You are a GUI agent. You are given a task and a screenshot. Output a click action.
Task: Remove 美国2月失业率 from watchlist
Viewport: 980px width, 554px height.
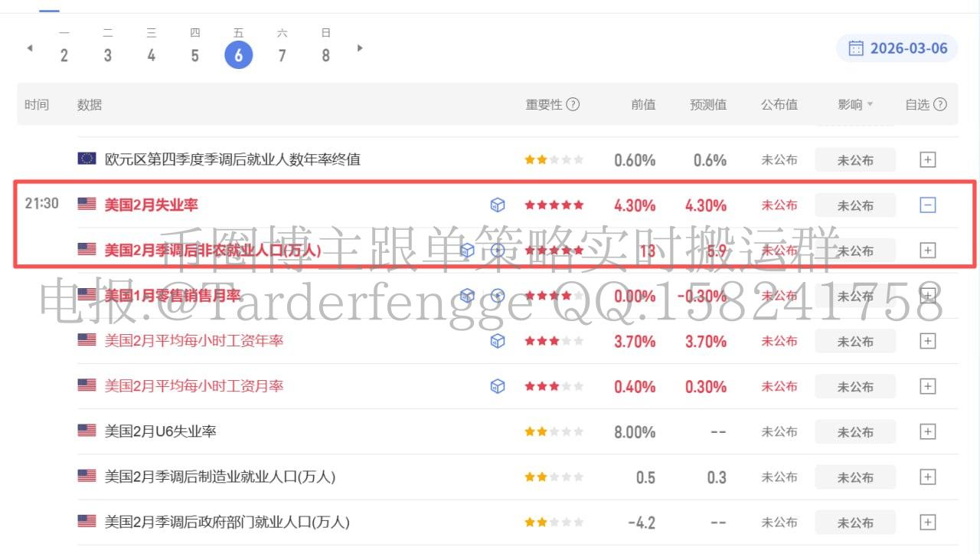(927, 205)
